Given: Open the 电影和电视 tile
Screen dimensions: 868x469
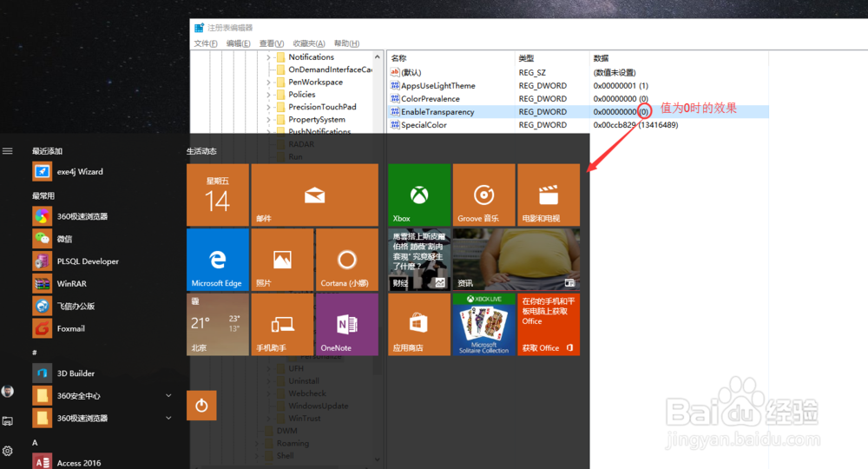Looking at the screenshot, I should pyautogui.click(x=549, y=195).
